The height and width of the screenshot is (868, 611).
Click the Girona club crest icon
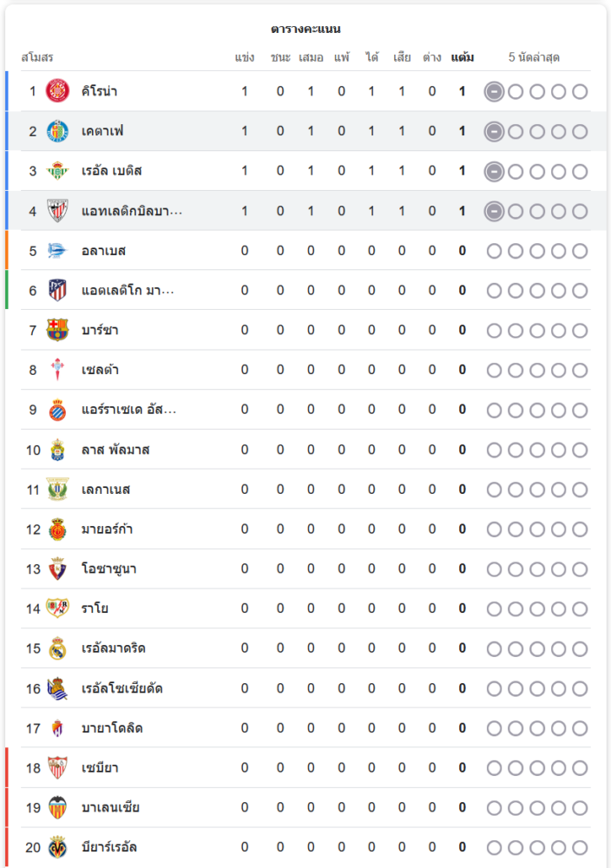[x=57, y=91]
